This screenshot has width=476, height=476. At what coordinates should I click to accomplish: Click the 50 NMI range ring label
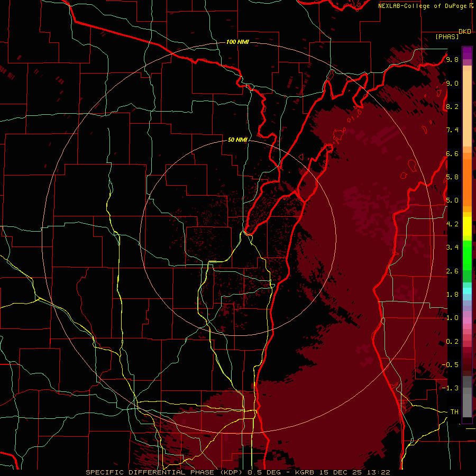(237, 140)
